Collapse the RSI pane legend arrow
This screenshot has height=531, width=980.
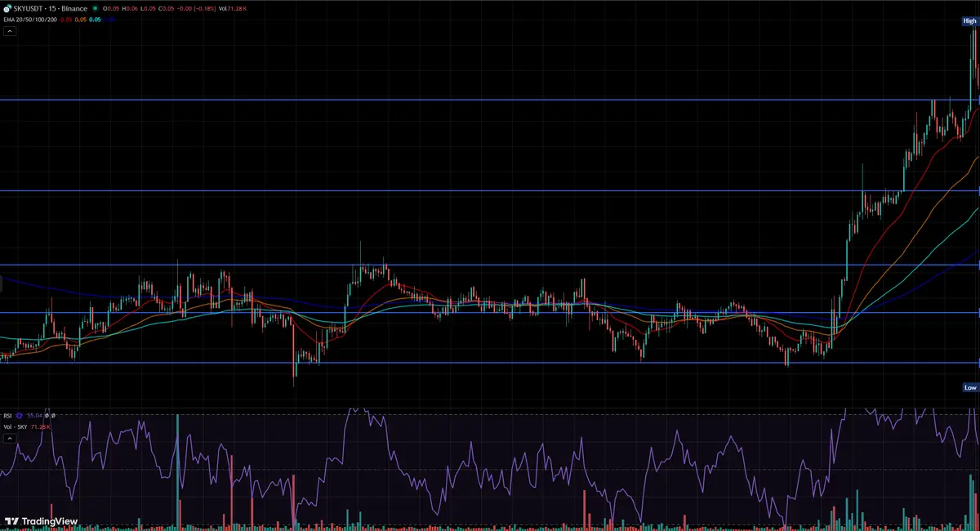coord(10,439)
